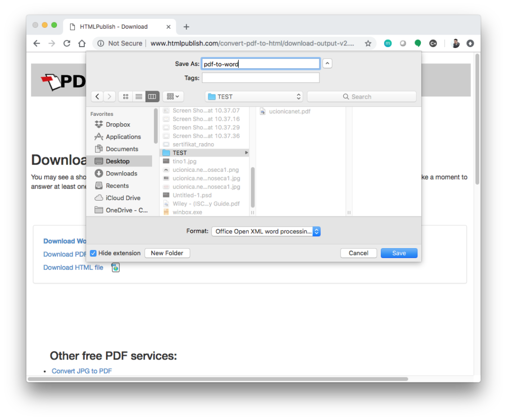Switch to list view in the file dialog
Viewport: 507px width, 420px height.
coord(139,97)
